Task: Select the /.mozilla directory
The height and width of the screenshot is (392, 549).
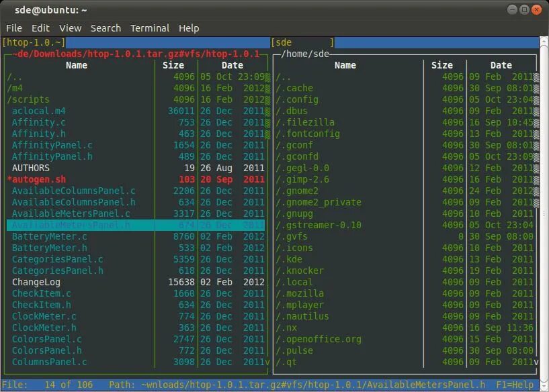Action: coord(405,294)
